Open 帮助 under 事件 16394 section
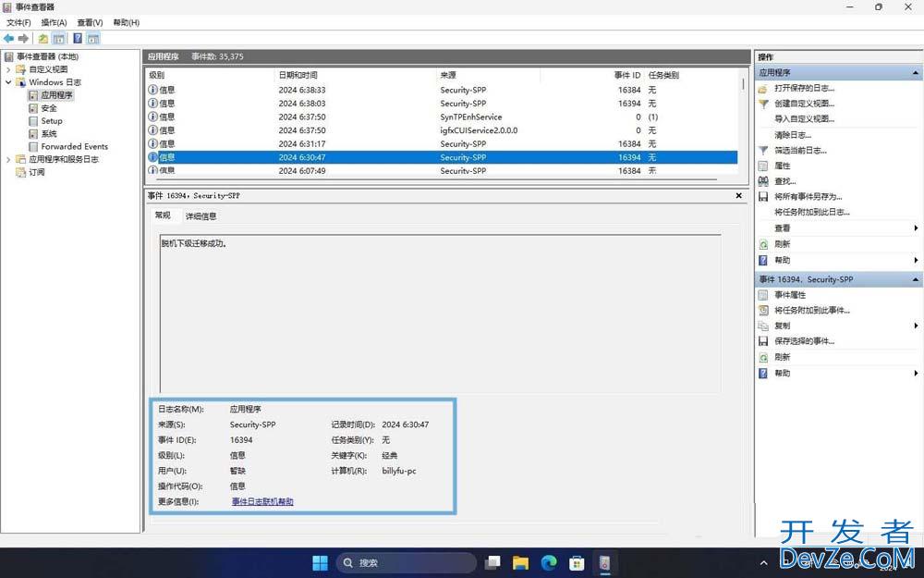 (x=782, y=374)
